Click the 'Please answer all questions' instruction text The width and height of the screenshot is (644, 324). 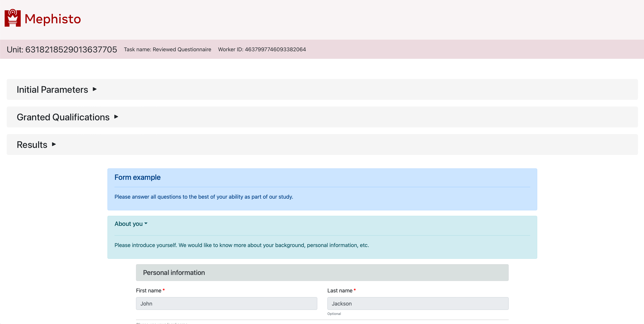(x=204, y=197)
